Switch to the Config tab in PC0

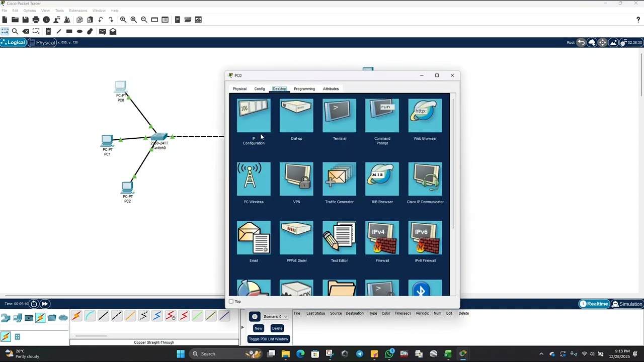point(260,89)
